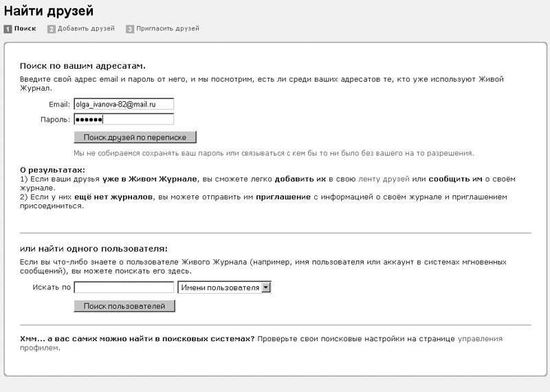Focus the Email address field
Viewport: 550px width, 392px height.
[x=124, y=104]
